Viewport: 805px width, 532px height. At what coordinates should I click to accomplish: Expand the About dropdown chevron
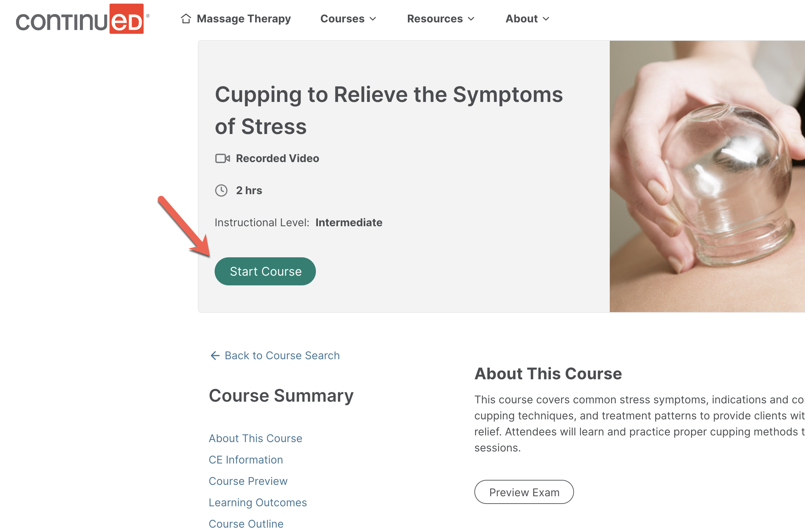[x=546, y=19]
